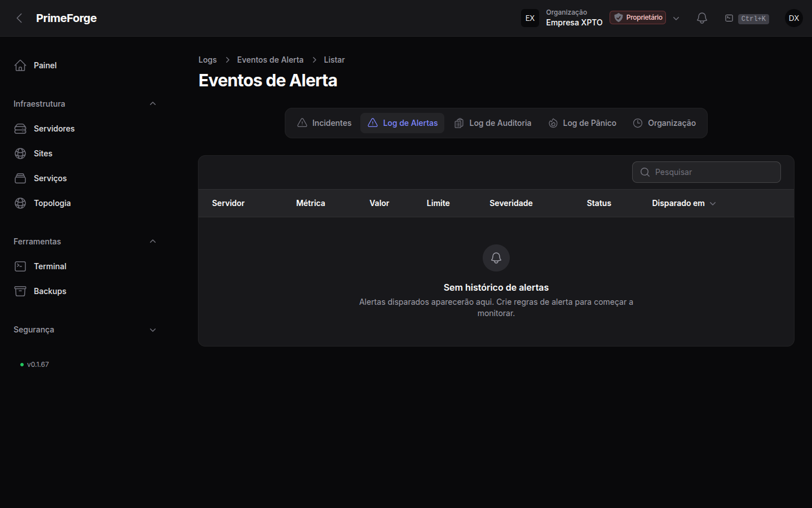Click the Servidor column header

(x=228, y=203)
